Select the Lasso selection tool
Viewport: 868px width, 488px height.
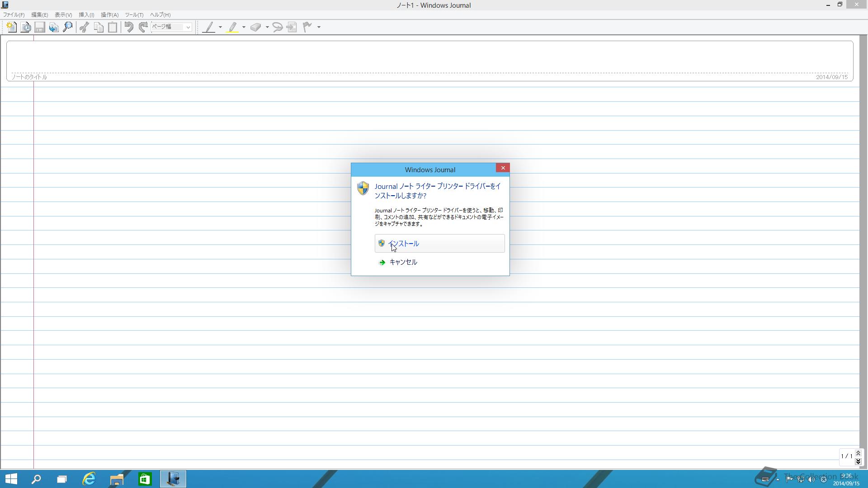(x=278, y=27)
